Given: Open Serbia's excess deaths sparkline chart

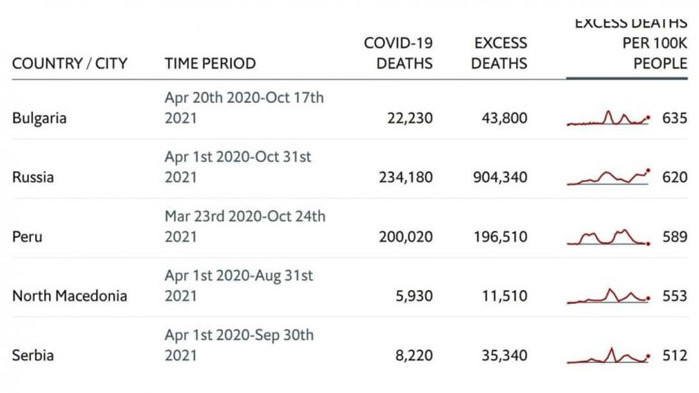Looking at the screenshot, I should click(609, 356).
